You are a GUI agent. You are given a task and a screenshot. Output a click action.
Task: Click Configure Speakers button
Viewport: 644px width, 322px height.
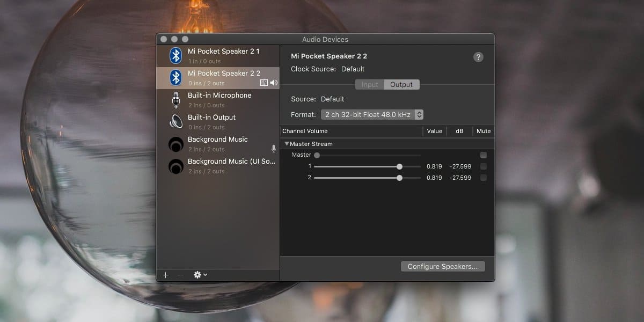tap(443, 266)
